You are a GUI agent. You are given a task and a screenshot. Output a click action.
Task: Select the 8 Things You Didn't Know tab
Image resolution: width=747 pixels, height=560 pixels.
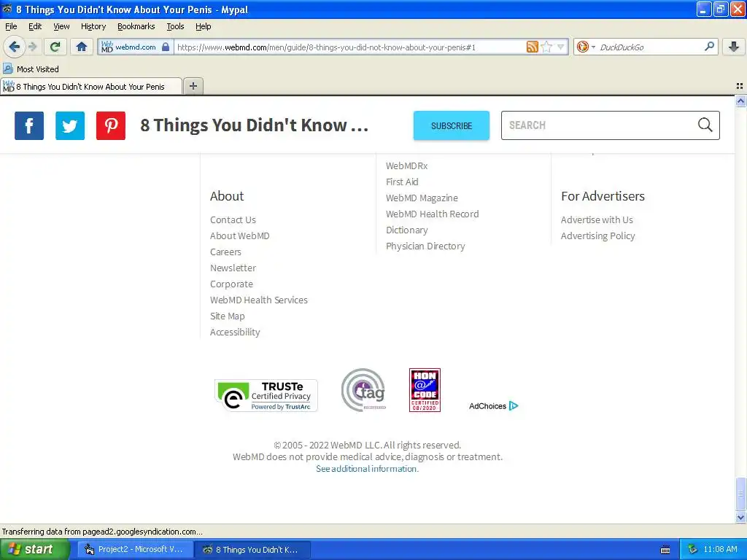[x=91, y=86]
